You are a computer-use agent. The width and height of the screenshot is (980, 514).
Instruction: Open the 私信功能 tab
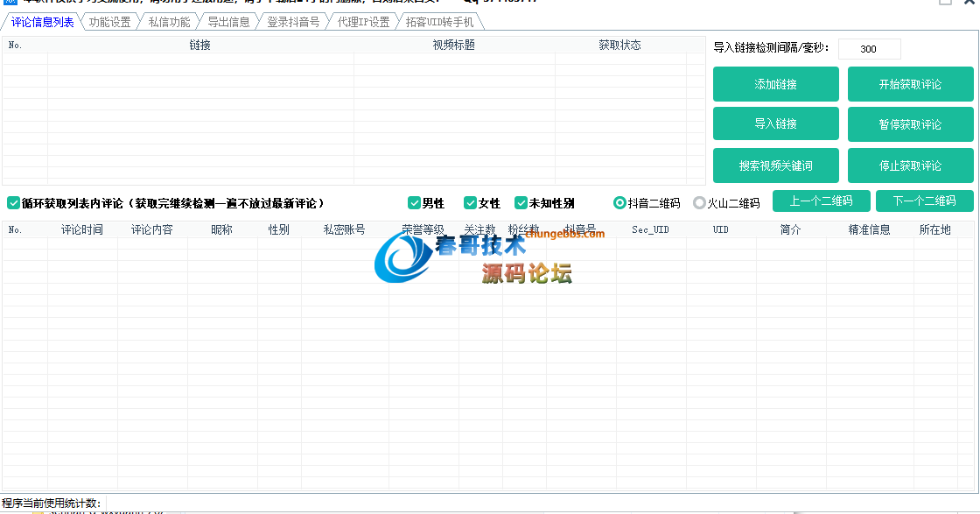(169, 23)
